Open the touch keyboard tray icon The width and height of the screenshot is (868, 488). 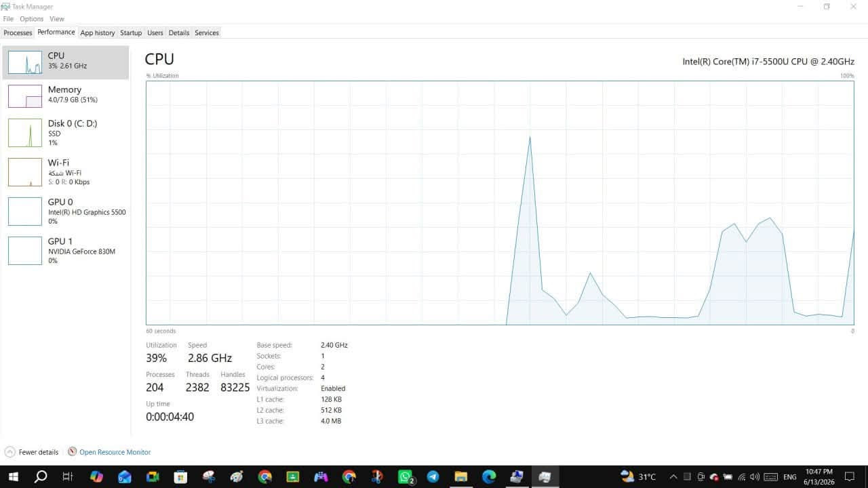(x=770, y=476)
